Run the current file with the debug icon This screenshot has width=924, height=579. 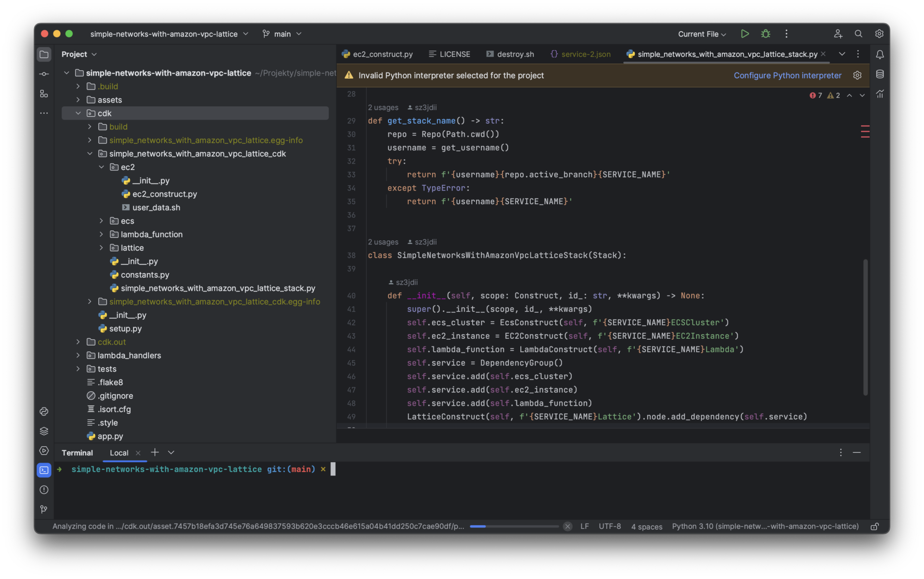[x=765, y=34]
